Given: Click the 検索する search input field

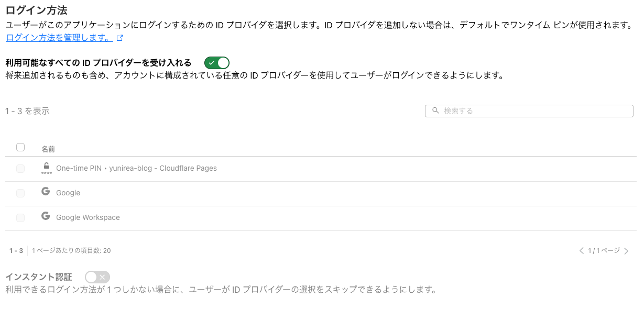Looking at the screenshot, I should (534, 111).
